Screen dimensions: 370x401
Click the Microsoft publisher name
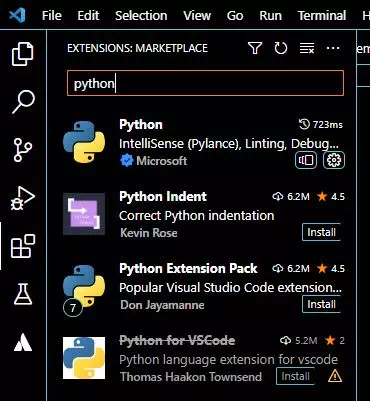(x=162, y=161)
